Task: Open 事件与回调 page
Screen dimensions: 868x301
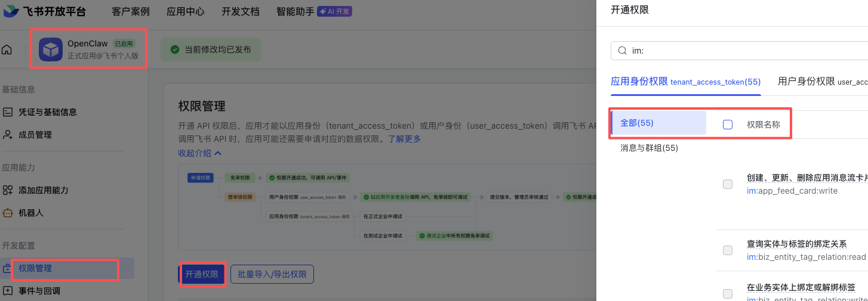Action: pyautogui.click(x=39, y=291)
